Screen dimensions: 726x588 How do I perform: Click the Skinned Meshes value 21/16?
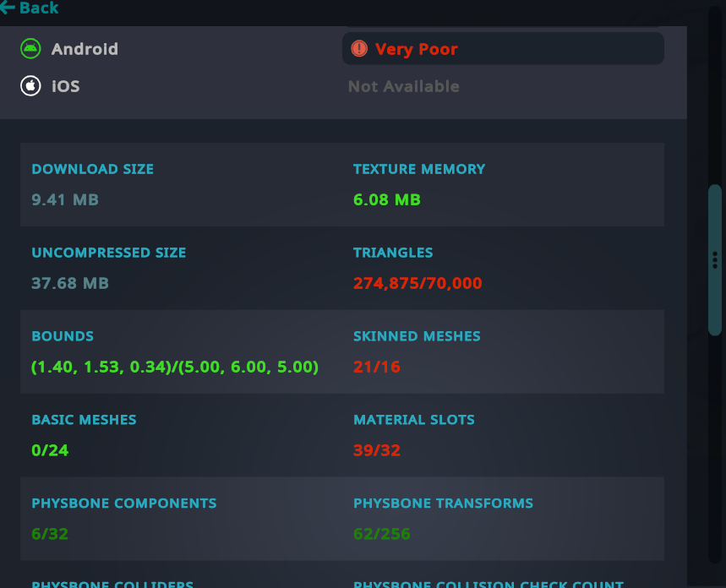click(x=377, y=367)
